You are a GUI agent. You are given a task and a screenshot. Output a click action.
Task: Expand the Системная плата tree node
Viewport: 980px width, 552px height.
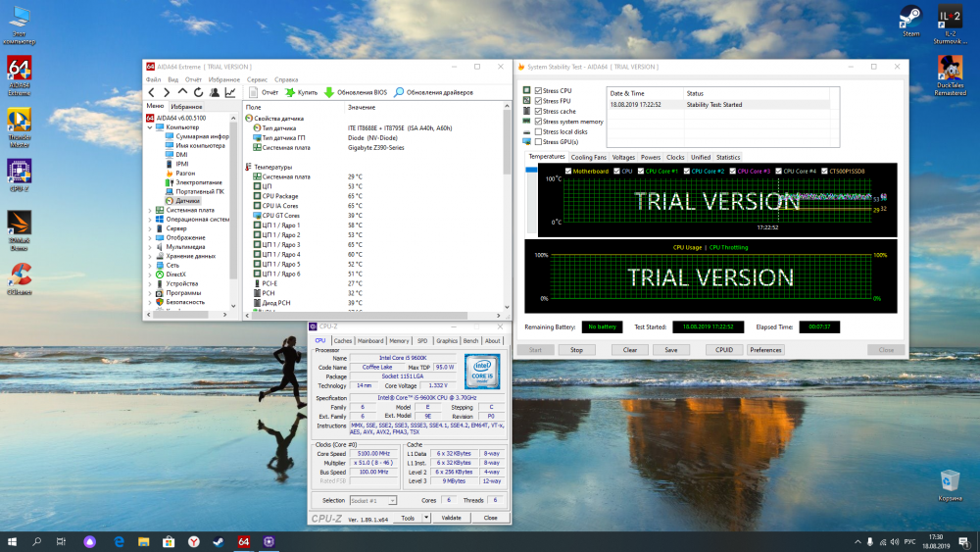click(150, 210)
